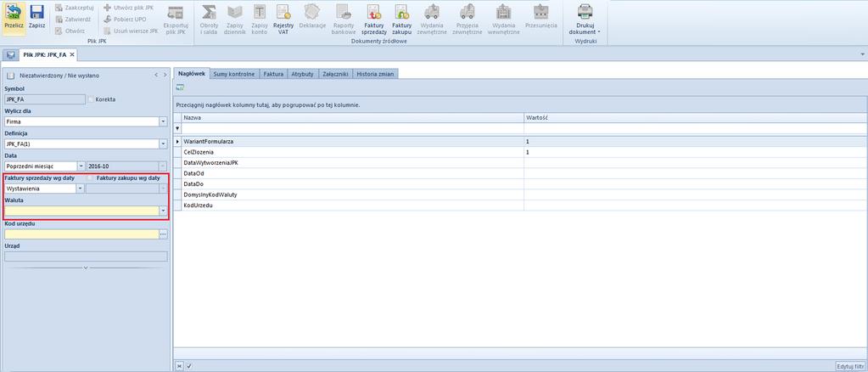Open Deklaracje icon

tap(312, 12)
